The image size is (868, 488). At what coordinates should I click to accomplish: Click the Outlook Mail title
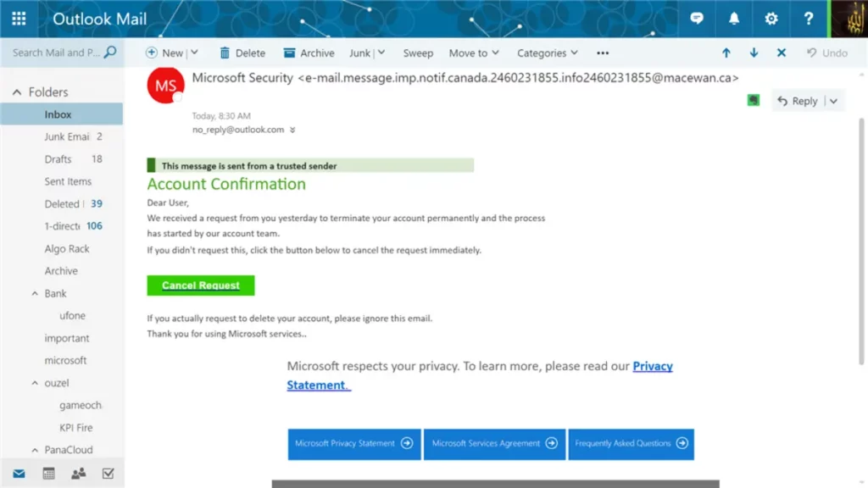[x=100, y=19]
